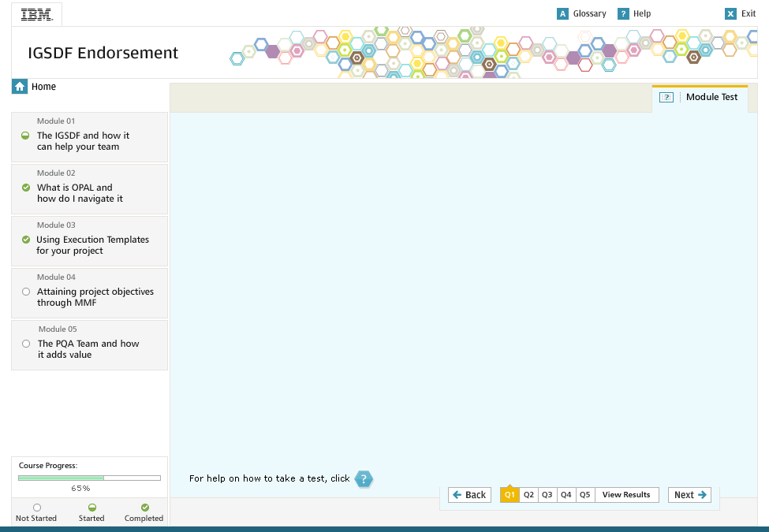Viewport: 769px width, 532px height.
Task: Click Module 05 not-started circle icon
Action: point(26,344)
